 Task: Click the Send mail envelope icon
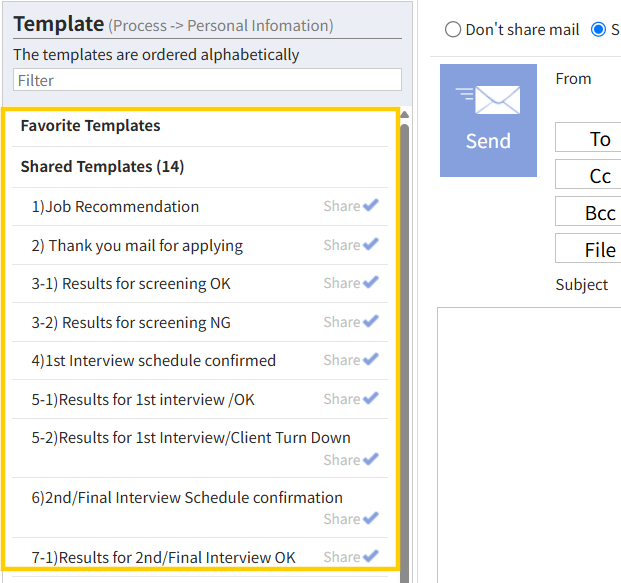click(488, 120)
